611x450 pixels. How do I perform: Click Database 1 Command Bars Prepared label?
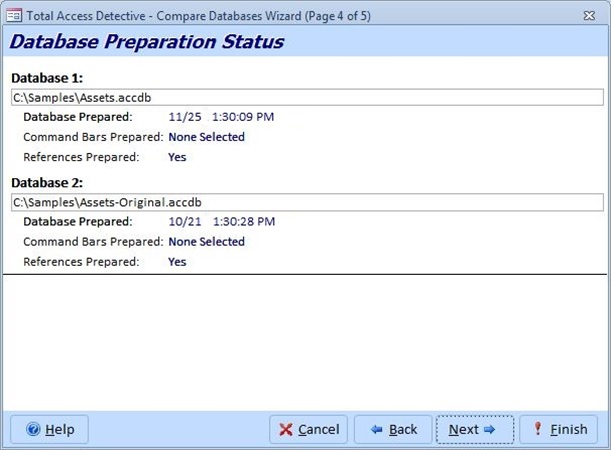tap(94, 137)
